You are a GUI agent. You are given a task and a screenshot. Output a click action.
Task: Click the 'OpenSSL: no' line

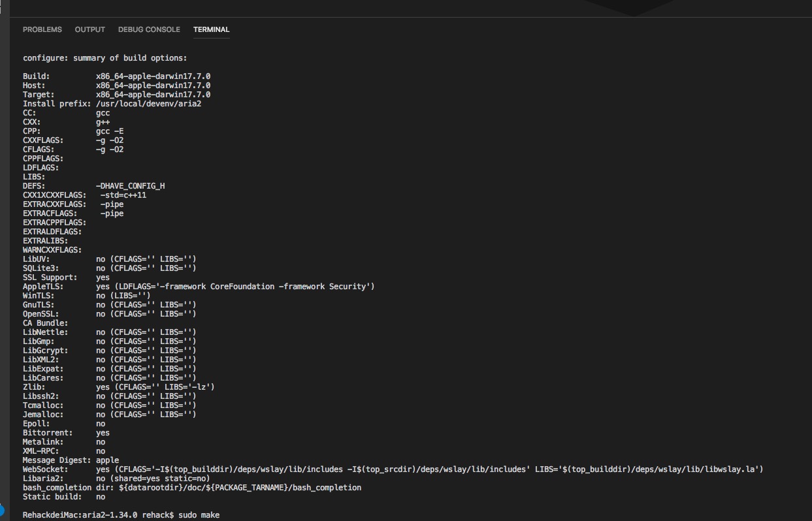pos(110,314)
